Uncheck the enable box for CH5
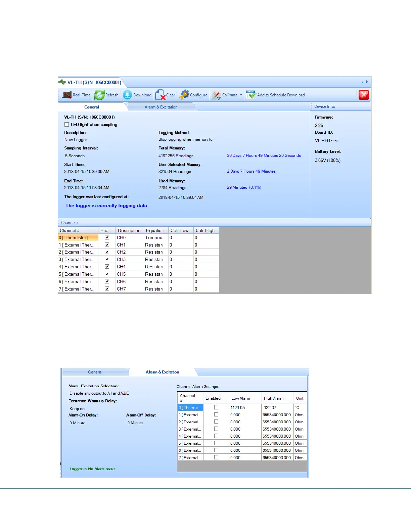This screenshot has width=411, height=532. pyautogui.click(x=107, y=274)
